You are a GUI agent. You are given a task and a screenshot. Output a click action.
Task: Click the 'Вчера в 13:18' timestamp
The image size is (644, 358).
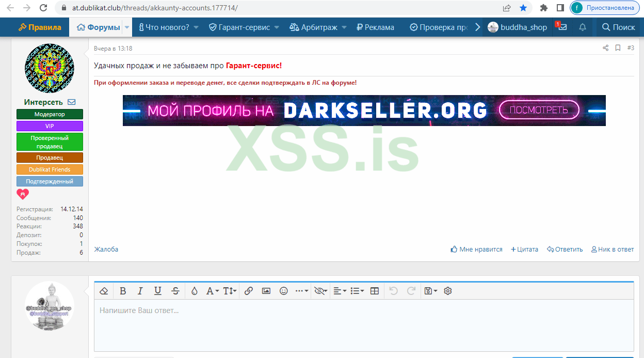pyautogui.click(x=113, y=49)
